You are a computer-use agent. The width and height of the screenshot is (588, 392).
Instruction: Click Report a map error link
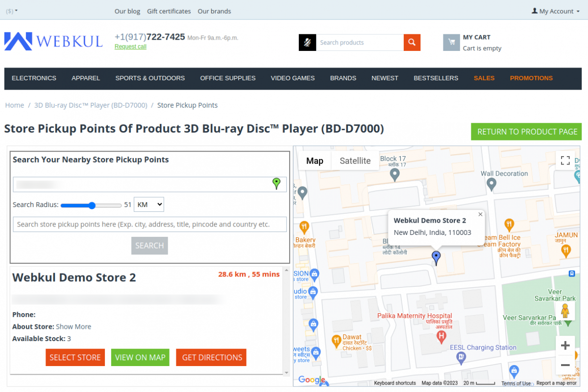(556, 383)
